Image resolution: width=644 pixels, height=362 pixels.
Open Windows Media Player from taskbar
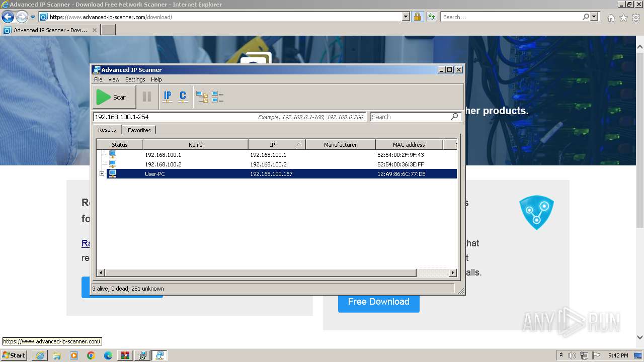tap(74, 355)
